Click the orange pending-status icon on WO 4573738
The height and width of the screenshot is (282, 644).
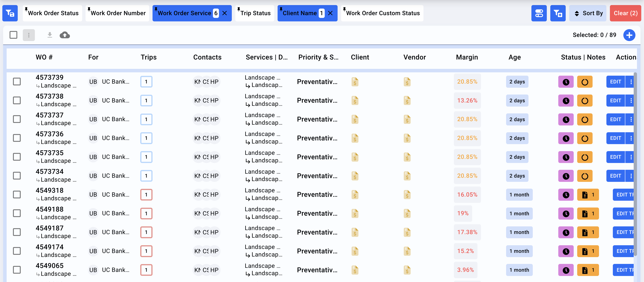pos(585,100)
